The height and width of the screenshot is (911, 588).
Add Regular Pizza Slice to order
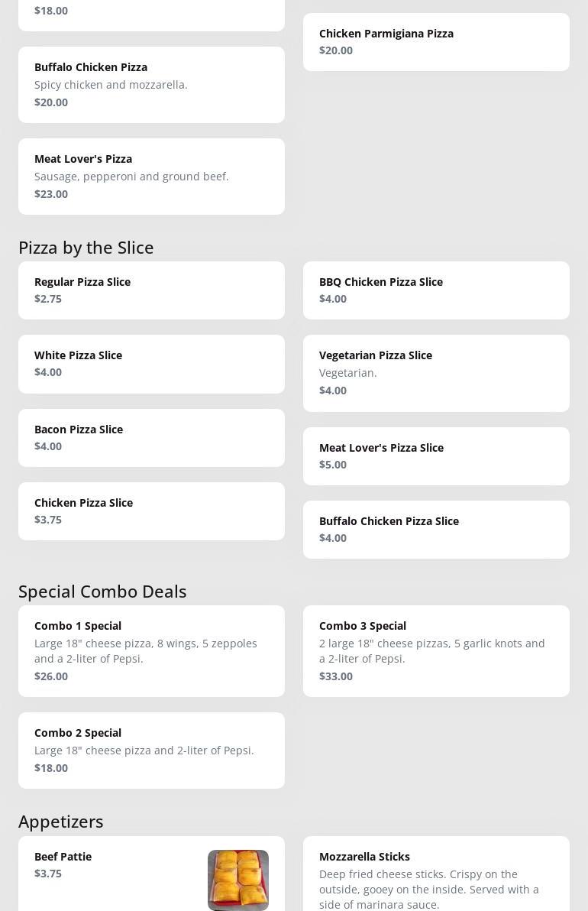pyautogui.click(x=151, y=290)
